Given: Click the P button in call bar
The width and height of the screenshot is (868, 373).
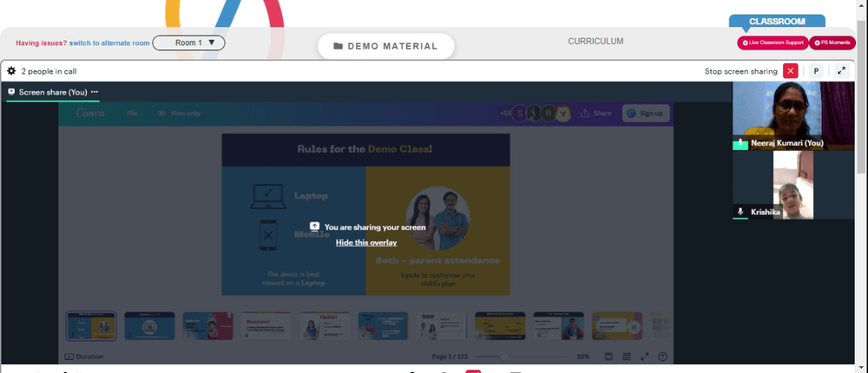Looking at the screenshot, I should tap(816, 71).
